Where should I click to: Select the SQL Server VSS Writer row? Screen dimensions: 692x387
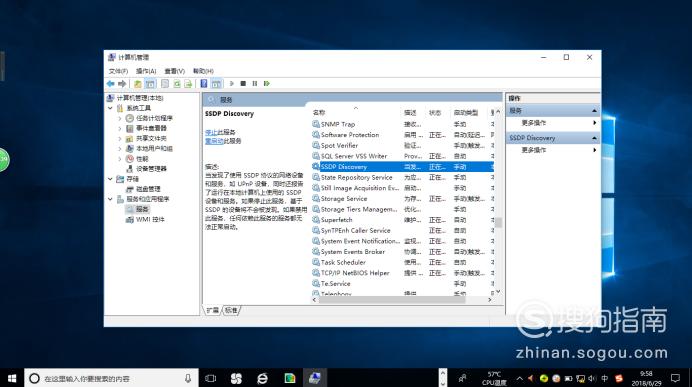402,156
